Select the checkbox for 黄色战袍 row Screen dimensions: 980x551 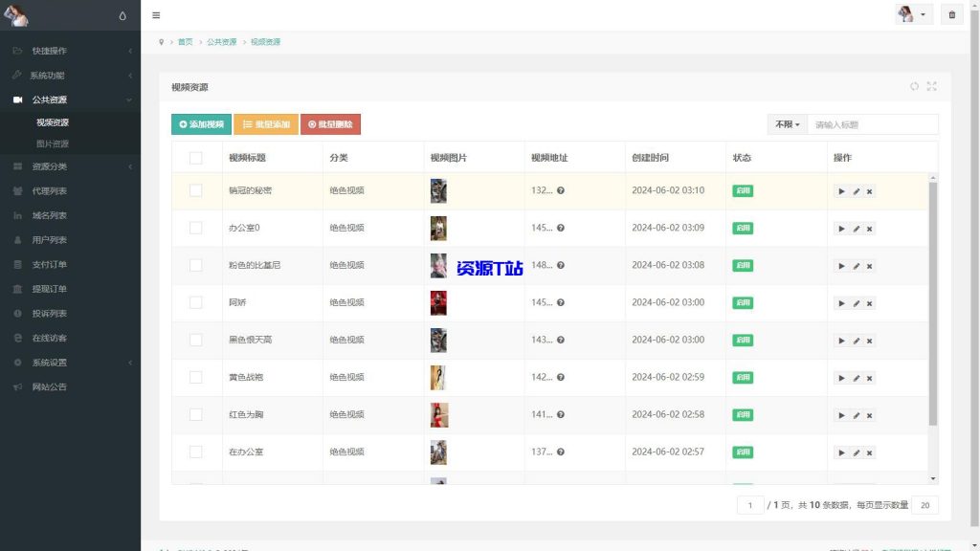pos(196,377)
